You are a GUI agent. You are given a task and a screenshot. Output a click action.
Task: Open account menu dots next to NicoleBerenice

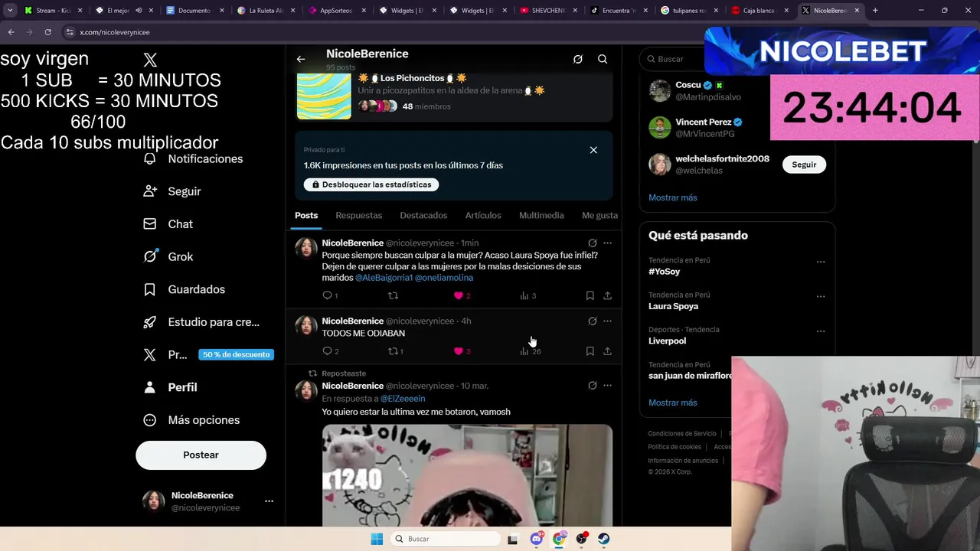click(x=269, y=501)
